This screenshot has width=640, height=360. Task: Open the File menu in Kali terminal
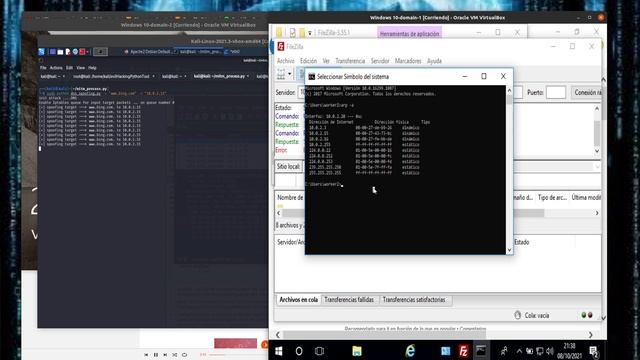pyautogui.click(x=43, y=68)
